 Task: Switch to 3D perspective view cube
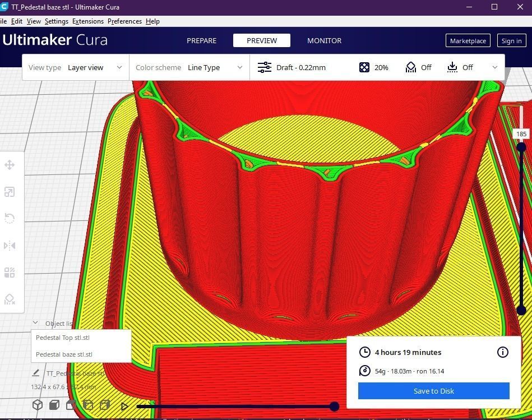point(38,405)
